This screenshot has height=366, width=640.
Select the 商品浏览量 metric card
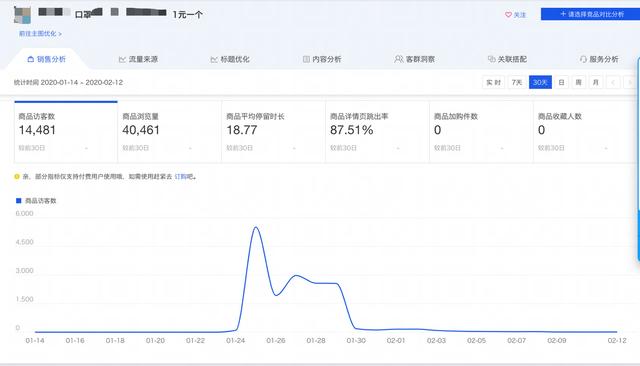(x=169, y=132)
